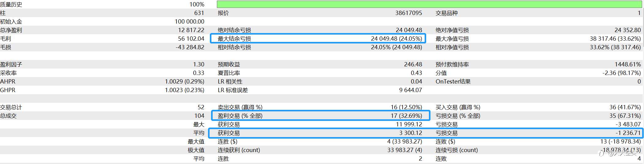Select the '卖出交易 (赢得 %)' label
Viewport: 644px width, 164px height.
pos(240,107)
